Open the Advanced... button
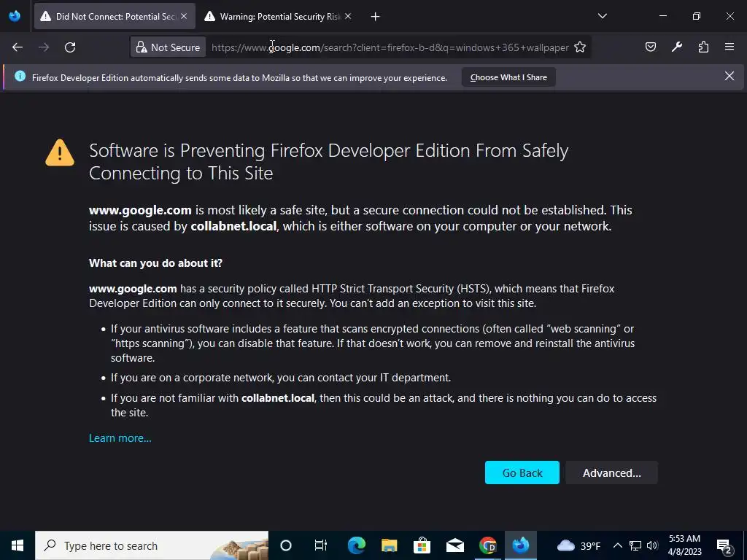This screenshot has width=747, height=560. click(612, 472)
